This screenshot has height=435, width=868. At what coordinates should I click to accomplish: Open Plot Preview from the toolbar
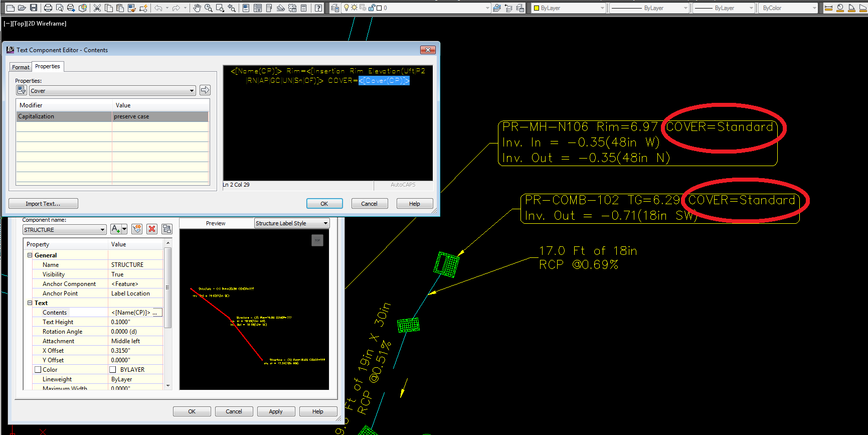pos(60,8)
